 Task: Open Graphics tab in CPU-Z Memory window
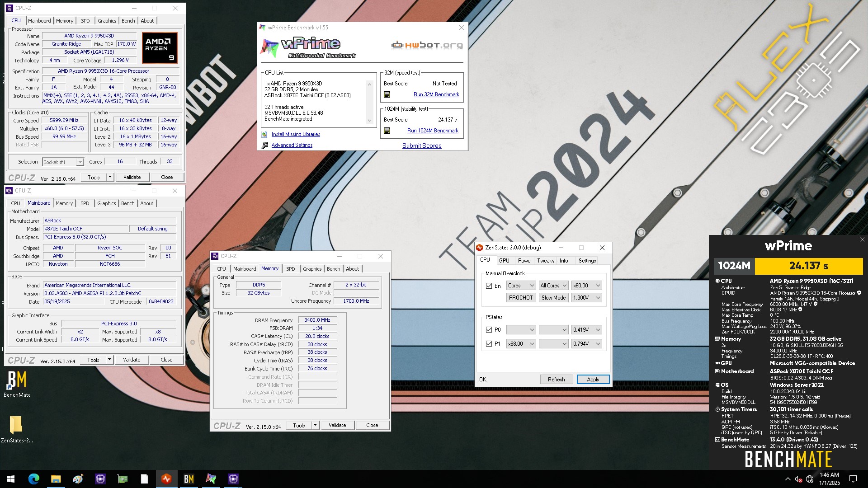(312, 269)
